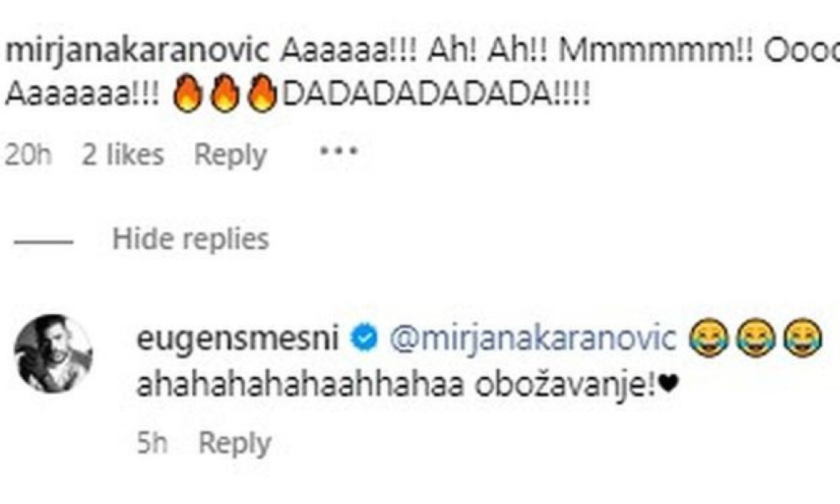Open eugensmesni's profile picture
Image resolution: width=840 pixels, height=504 pixels.
click(53, 354)
